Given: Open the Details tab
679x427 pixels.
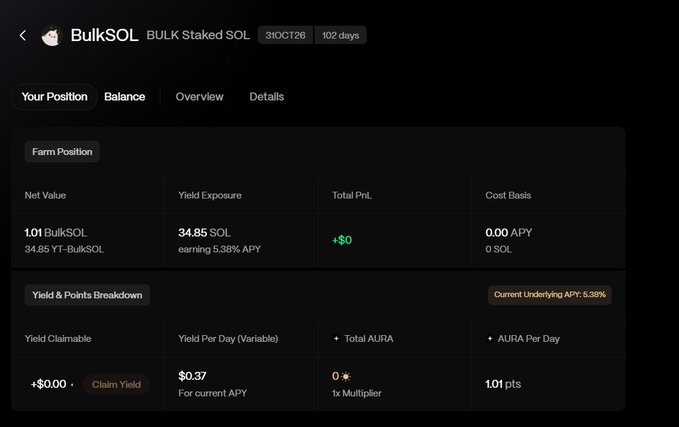Looking at the screenshot, I should click(x=267, y=97).
